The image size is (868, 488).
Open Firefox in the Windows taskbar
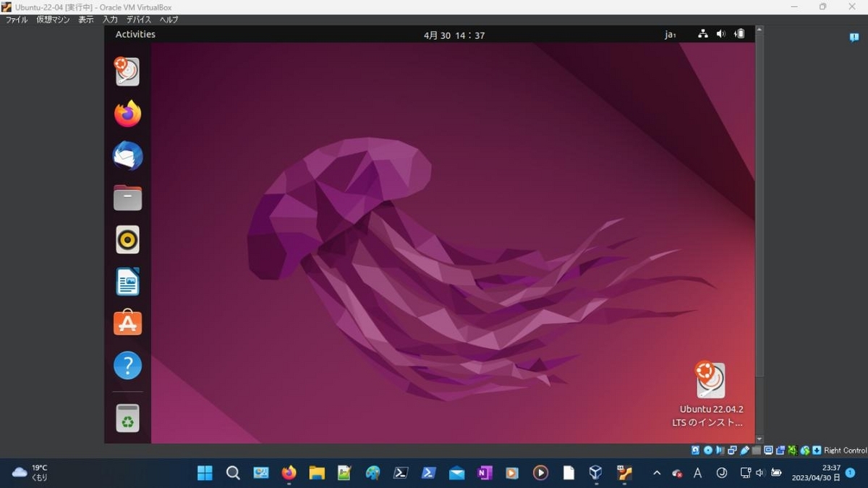pyautogui.click(x=289, y=473)
